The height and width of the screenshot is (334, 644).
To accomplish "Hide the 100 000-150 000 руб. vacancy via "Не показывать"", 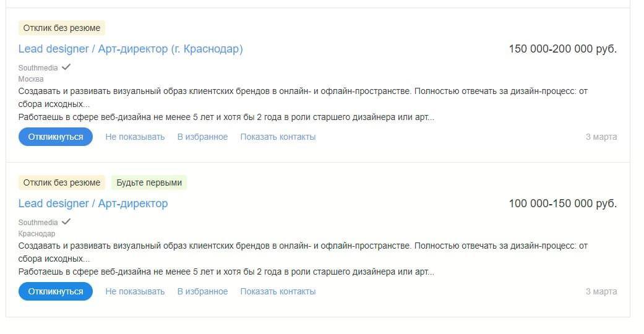I will (x=135, y=291).
